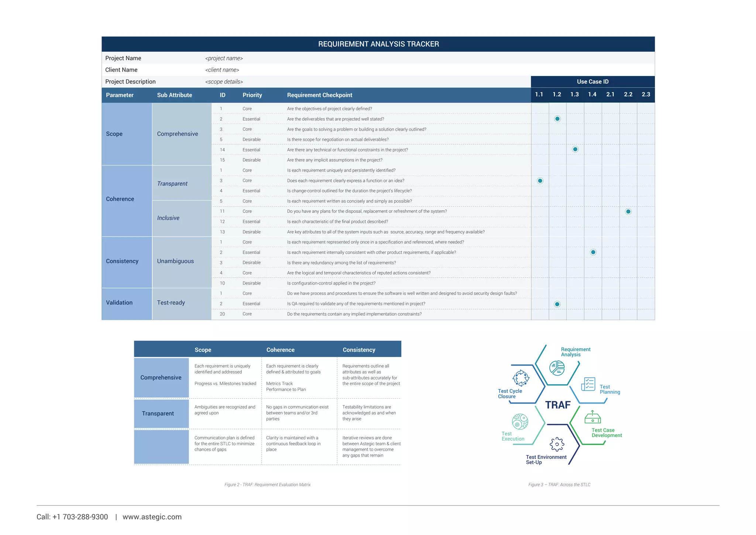Viewport: 756px width, 535px height.
Task: Click the Requirement Checkpoint column header
Action: click(319, 95)
